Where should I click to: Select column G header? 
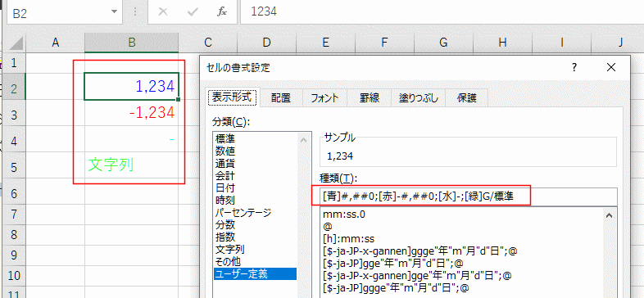443,43
